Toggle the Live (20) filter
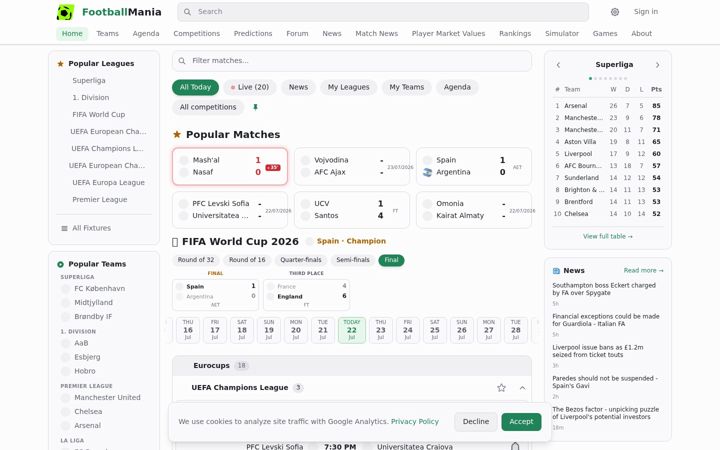Screen dimensions: 720x450 [250, 87]
